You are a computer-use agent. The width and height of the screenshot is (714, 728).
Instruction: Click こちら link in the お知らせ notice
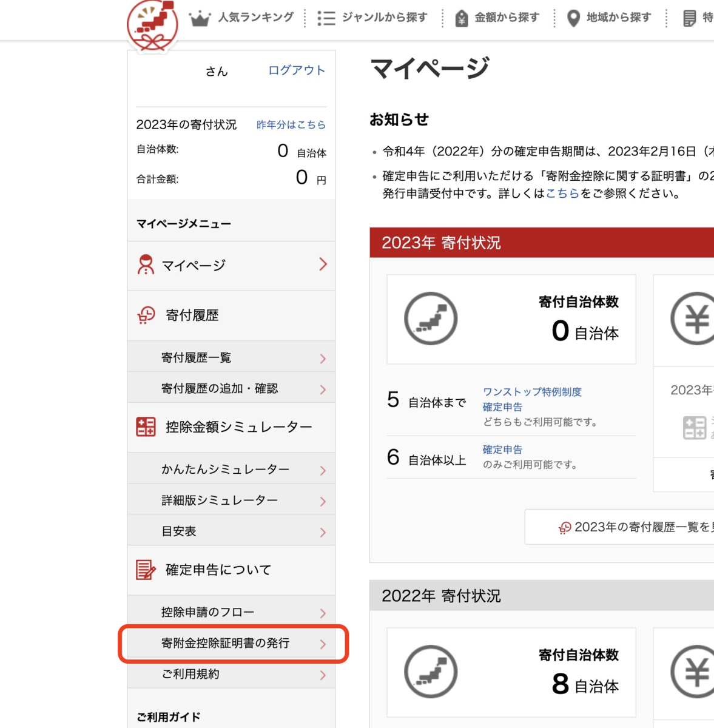tap(562, 194)
